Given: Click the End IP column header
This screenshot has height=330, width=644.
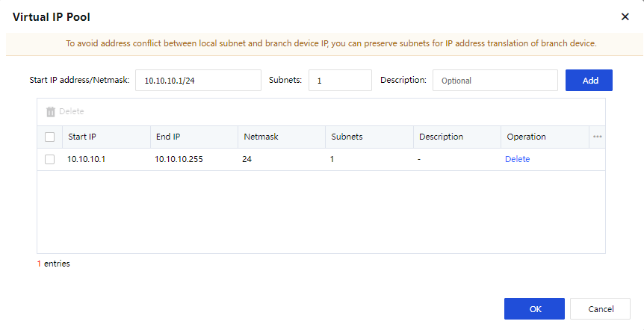Looking at the screenshot, I should pos(168,137).
